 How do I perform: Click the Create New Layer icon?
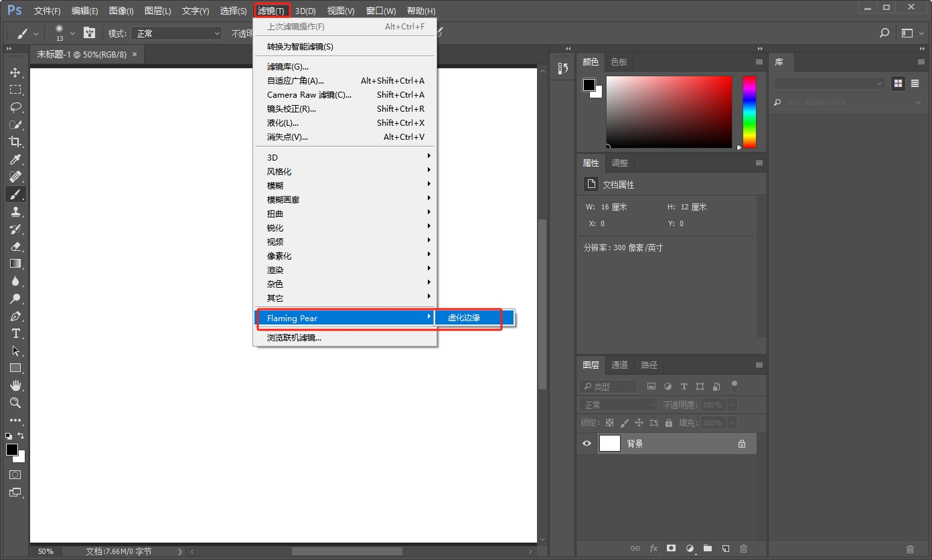pyautogui.click(x=725, y=548)
